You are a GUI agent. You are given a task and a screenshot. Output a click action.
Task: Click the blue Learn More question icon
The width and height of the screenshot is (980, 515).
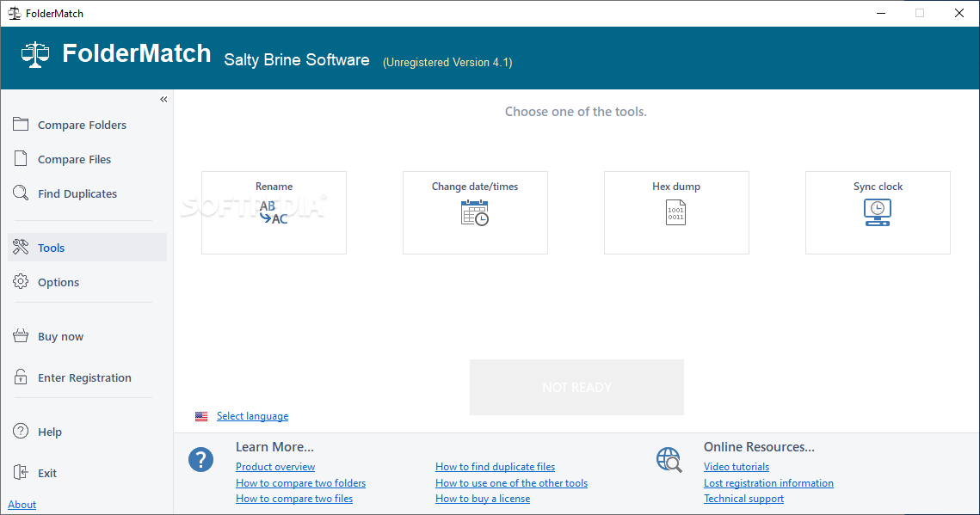coord(200,460)
